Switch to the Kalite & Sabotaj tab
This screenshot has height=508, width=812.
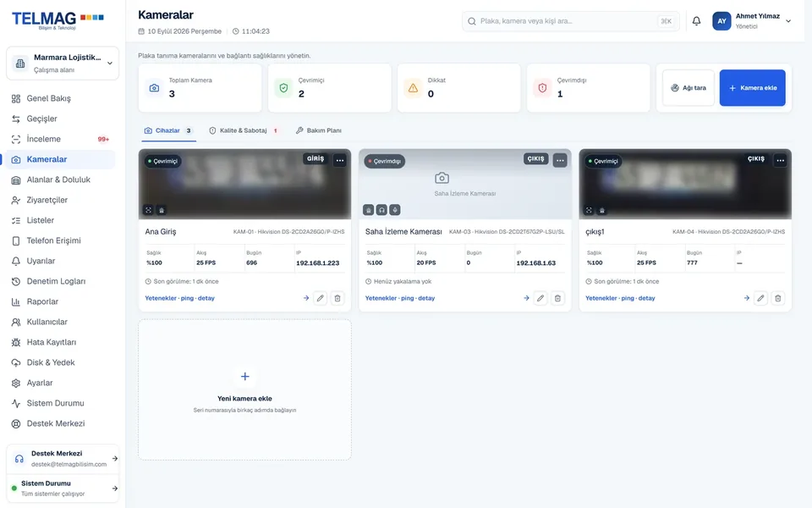(x=244, y=130)
